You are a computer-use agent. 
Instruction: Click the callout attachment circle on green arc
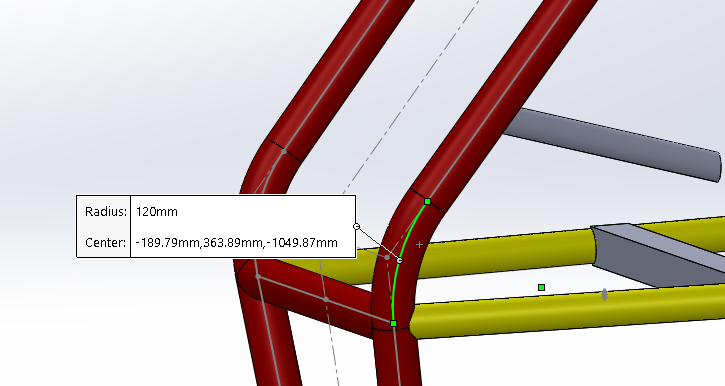click(x=400, y=261)
